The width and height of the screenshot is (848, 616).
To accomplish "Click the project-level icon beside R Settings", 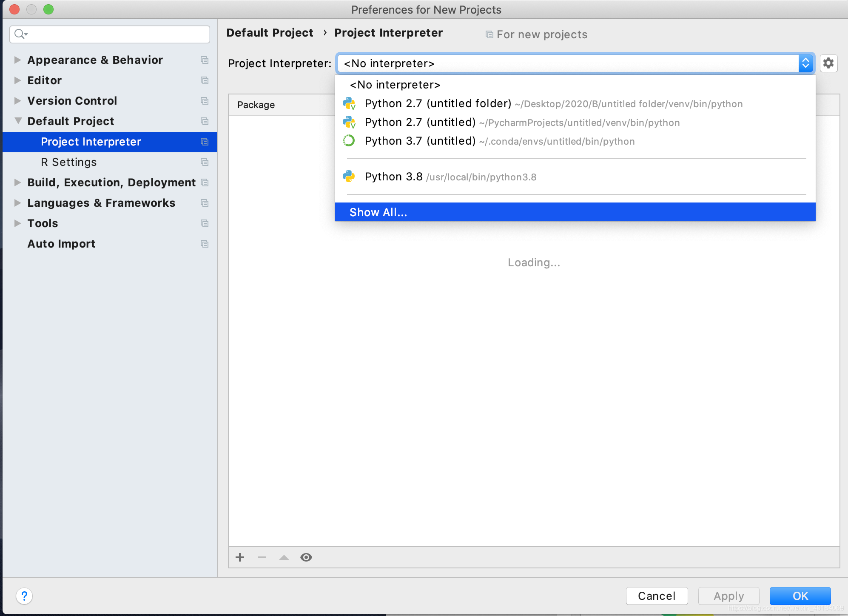I will coord(205,162).
